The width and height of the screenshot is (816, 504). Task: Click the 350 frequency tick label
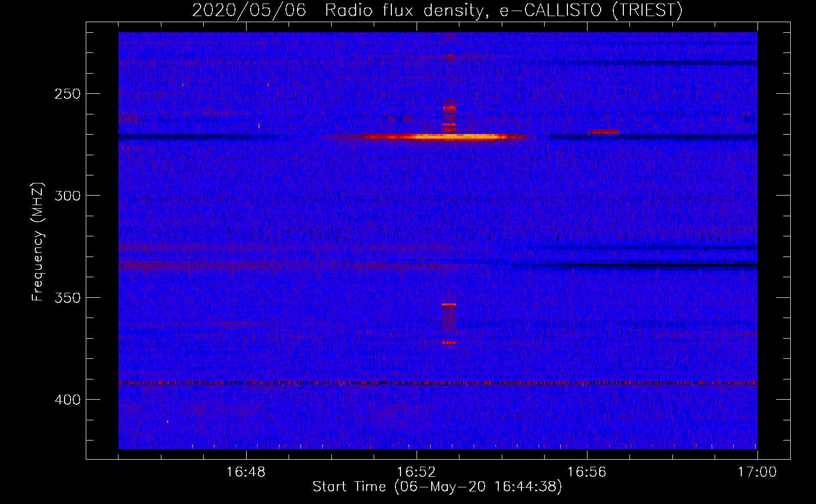[x=68, y=298]
